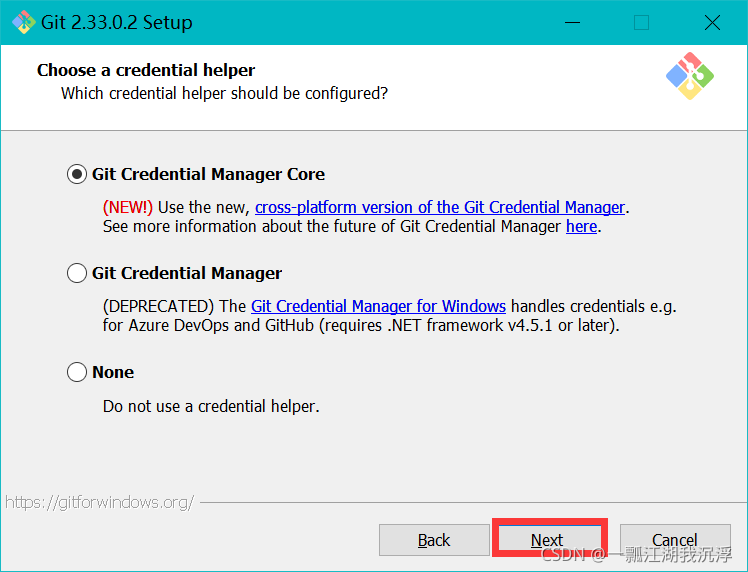Click 'Choose a credential helper' heading
Viewport: 748px width, 572px height.
click(x=146, y=70)
